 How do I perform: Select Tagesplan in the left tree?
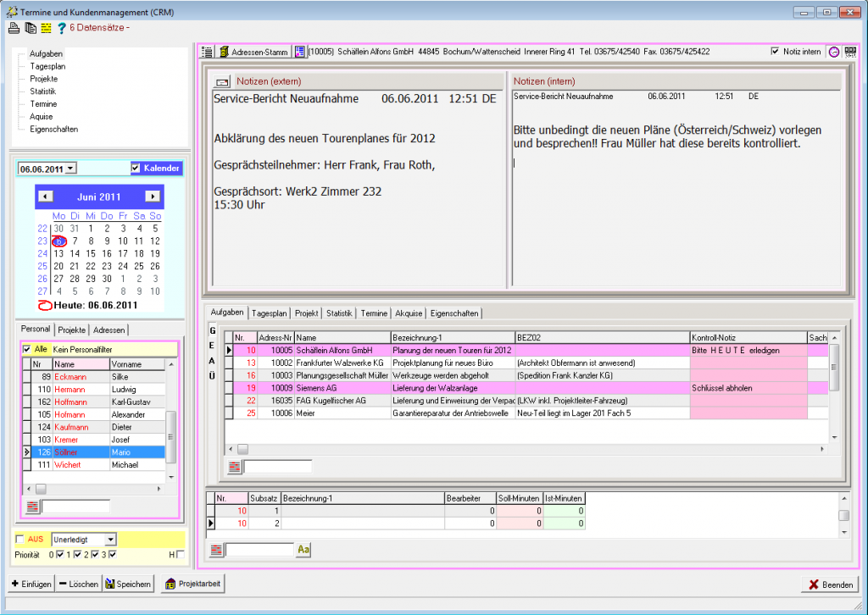[x=47, y=66]
